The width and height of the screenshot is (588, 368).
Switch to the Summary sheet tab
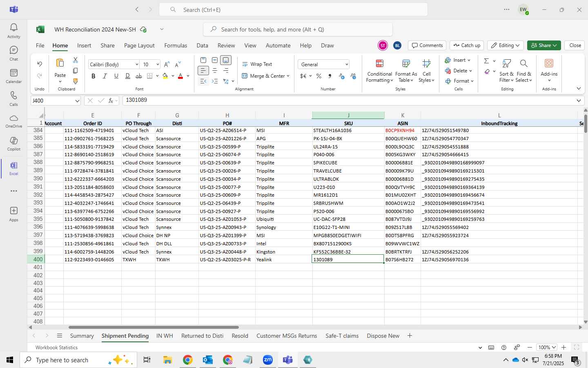pyautogui.click(x=82, y=336)
